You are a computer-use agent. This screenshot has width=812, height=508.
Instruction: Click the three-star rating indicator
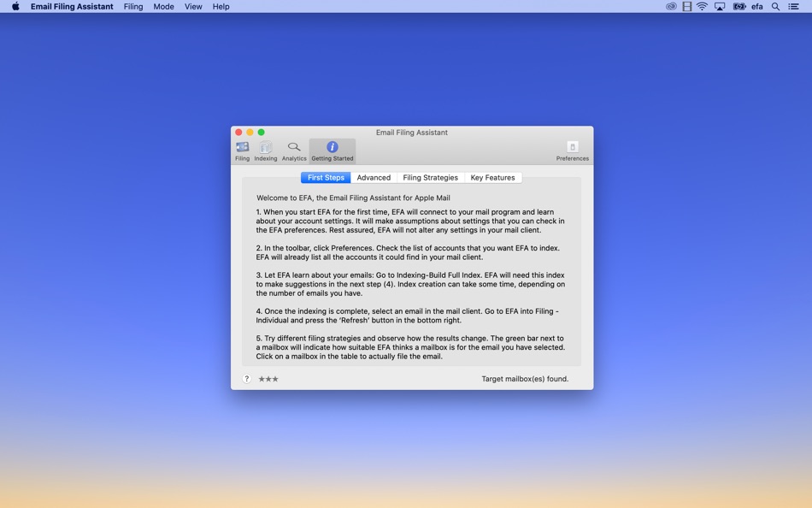268,379
